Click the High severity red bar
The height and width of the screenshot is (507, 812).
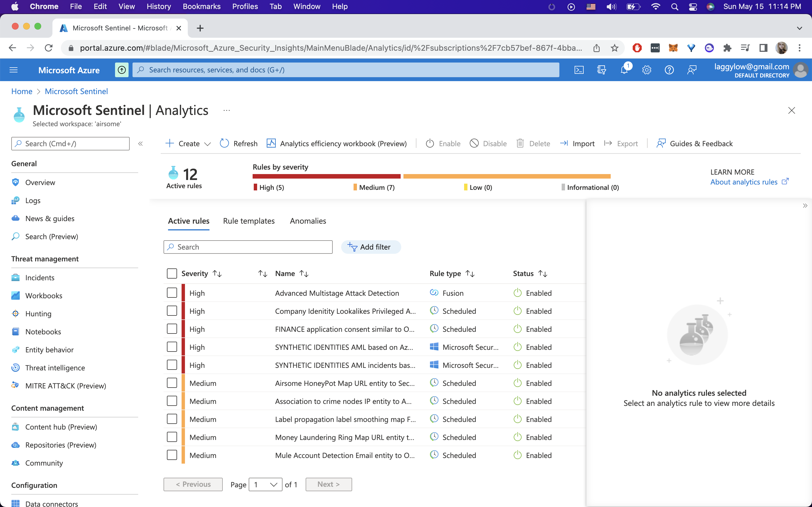pyautogui.click(x=326, y=176)
